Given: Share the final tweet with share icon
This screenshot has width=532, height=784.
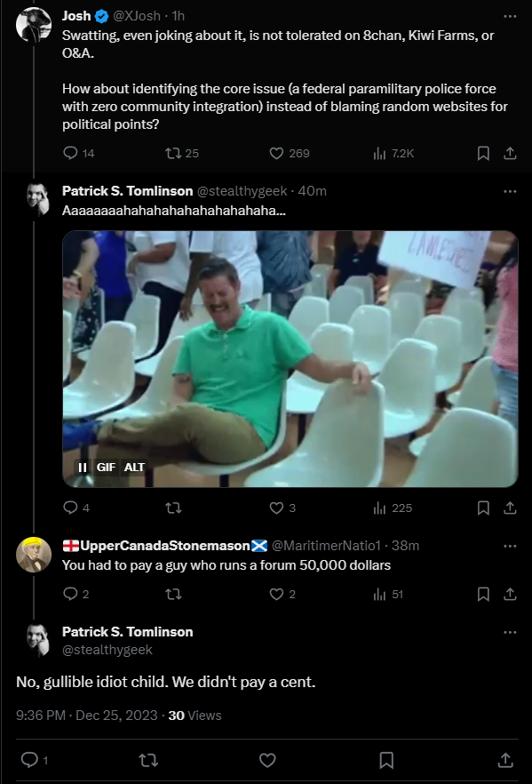Looking at the screenshot, I should pyautogui.click(x=505, y=760).
